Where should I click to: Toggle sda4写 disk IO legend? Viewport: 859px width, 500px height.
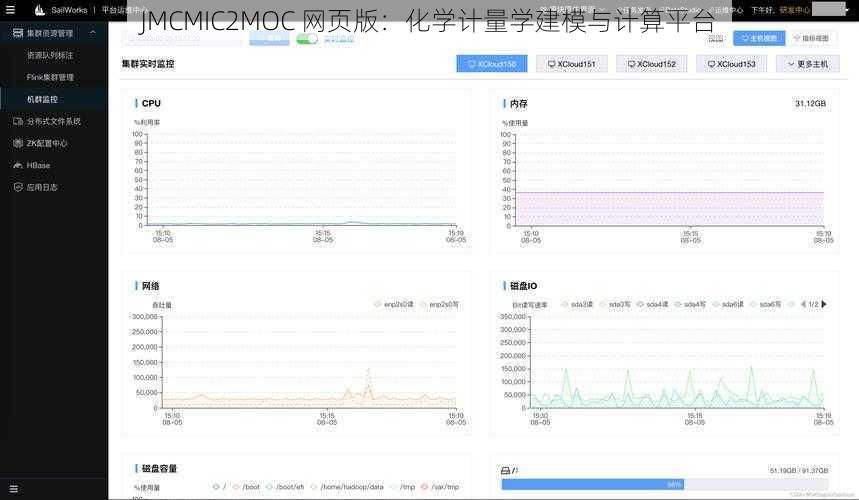(x=690, y=304)
